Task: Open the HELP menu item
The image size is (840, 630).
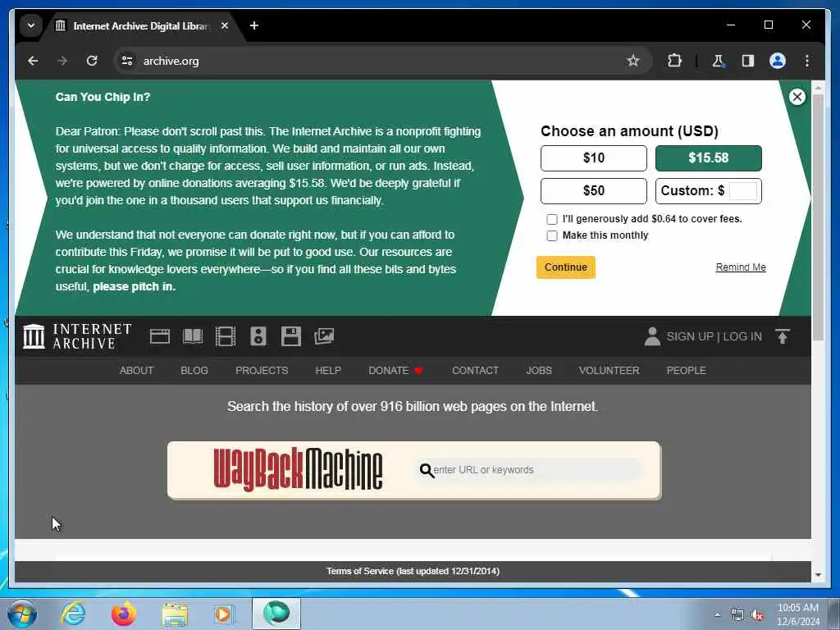Action: pyautogui.click(x=328, y=371)
